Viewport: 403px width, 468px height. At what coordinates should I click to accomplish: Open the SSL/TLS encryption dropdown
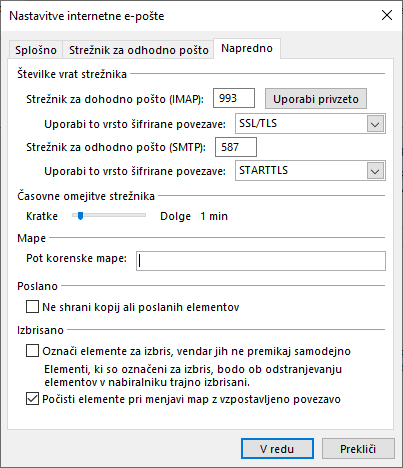[x=310, y=124]
